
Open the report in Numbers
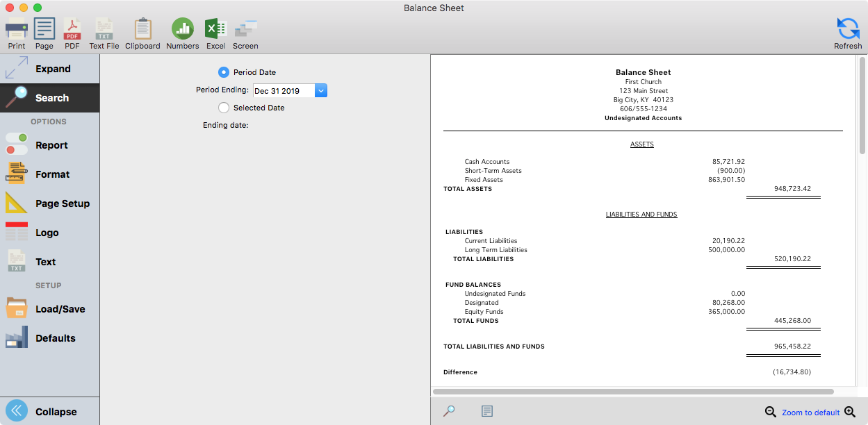pyautogui.click(x=182, y=33)
